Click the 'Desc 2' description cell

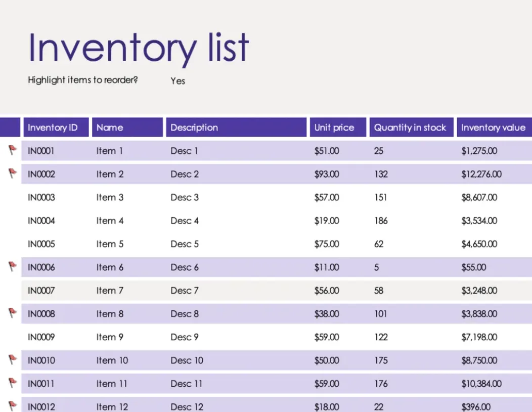pos(185,174)
